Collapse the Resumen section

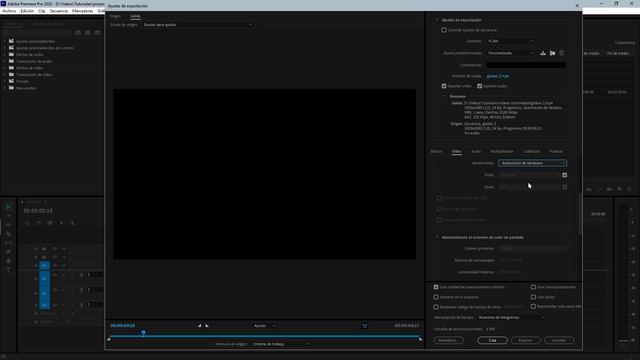click(445, 96)
